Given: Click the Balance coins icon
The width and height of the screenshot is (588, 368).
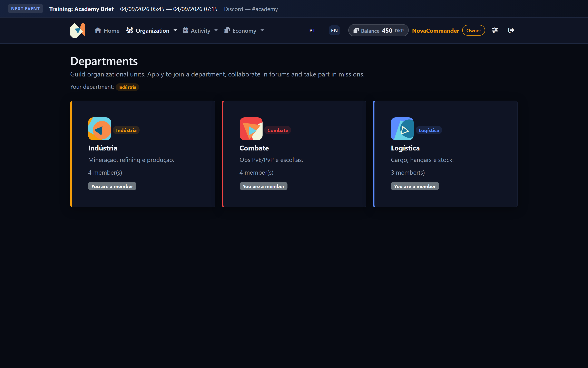Looking at the screenshot, I should pos(356,30).
